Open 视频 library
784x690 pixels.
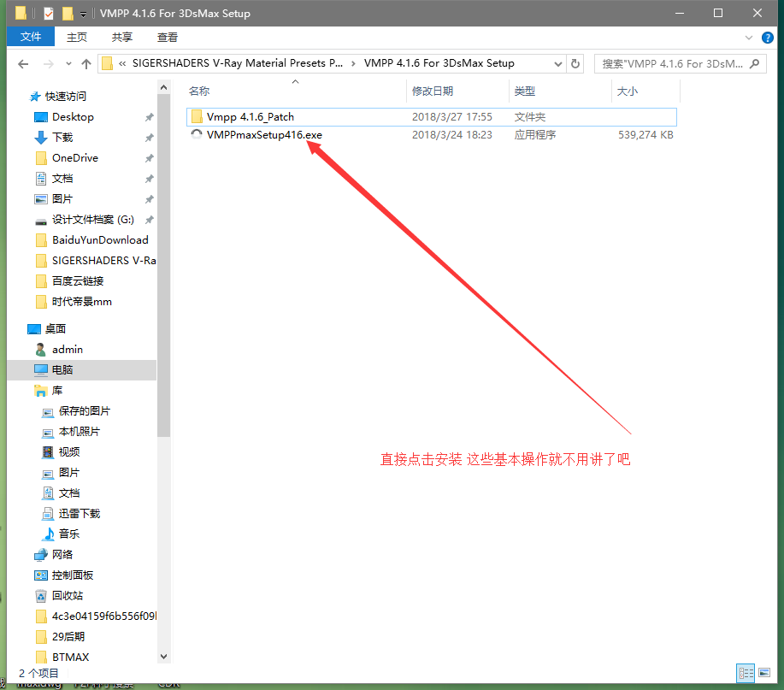click(69, 452)
